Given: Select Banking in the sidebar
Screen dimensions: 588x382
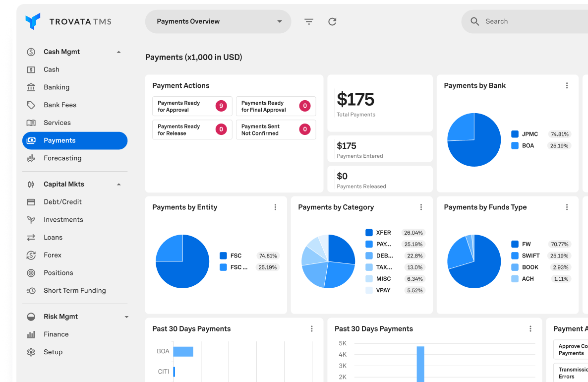Looking at the screenshot, I should click(x=57, y=87).
